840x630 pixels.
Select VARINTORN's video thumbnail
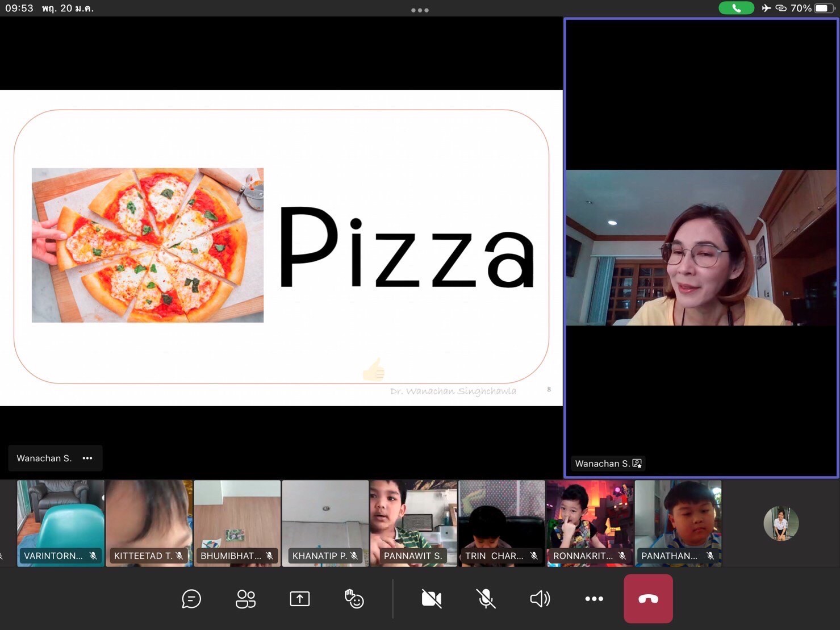(x=61, y=523)
